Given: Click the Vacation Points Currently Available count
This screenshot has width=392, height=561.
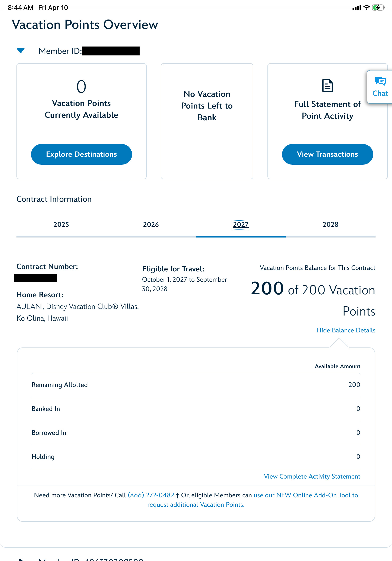Looking at the screenshot, I should [x=81, y=87].
